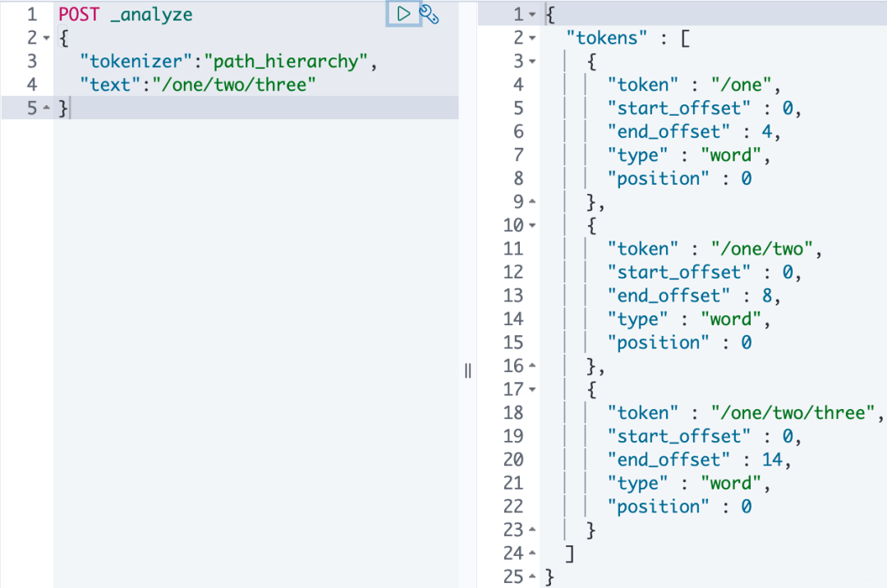
Task: Click the "word" value on response line 21
Action: [x=732, y=483]
